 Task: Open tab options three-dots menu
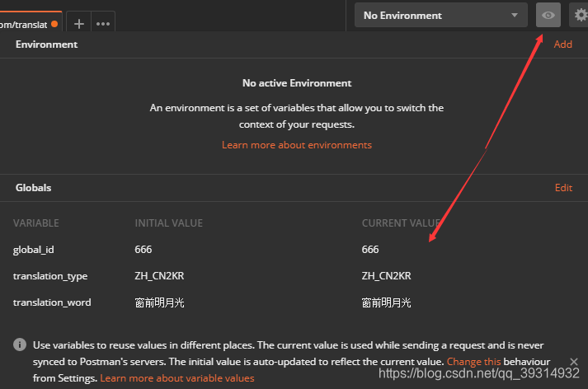(103, 24)
